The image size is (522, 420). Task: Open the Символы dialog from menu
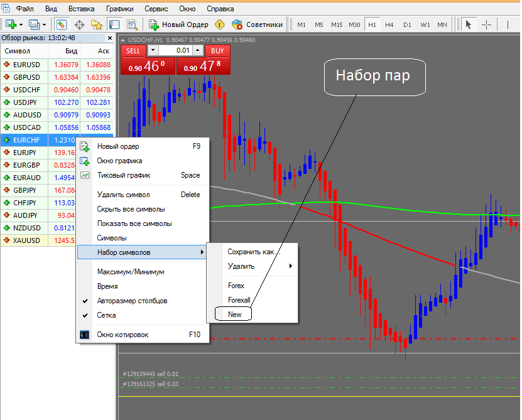[x=143, y=238]
